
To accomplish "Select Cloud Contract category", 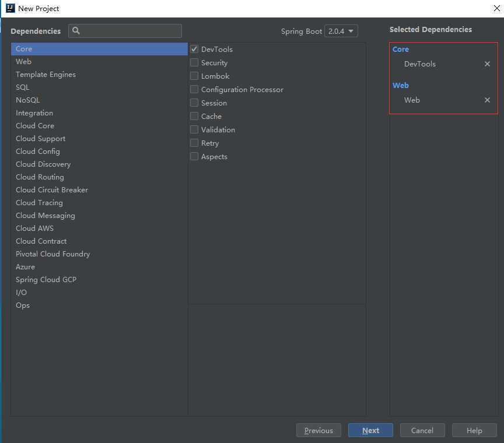I will tap(99, 241).
